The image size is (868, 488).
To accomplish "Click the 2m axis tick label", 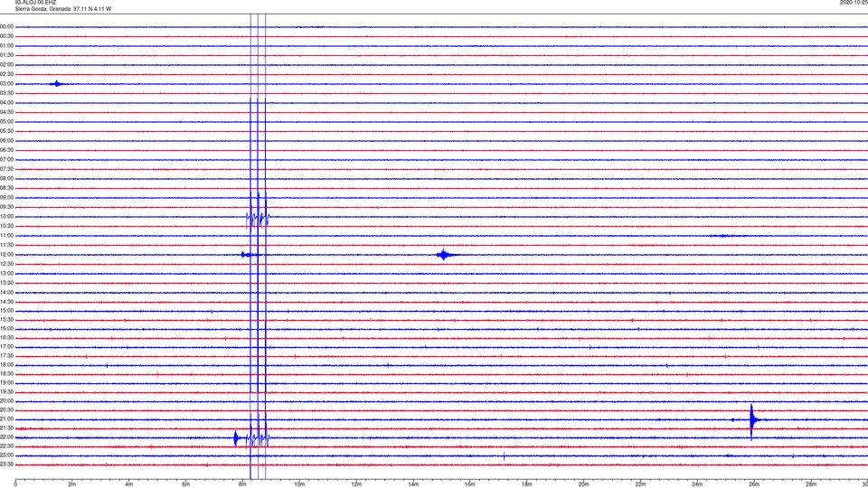I will pyautogui.click(x=72, y=484).
